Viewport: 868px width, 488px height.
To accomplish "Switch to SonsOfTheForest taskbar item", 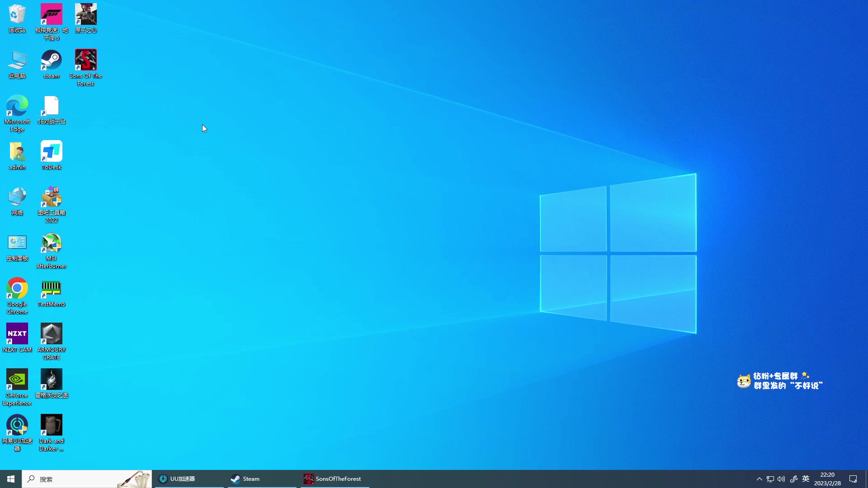I will coord(335,479).
